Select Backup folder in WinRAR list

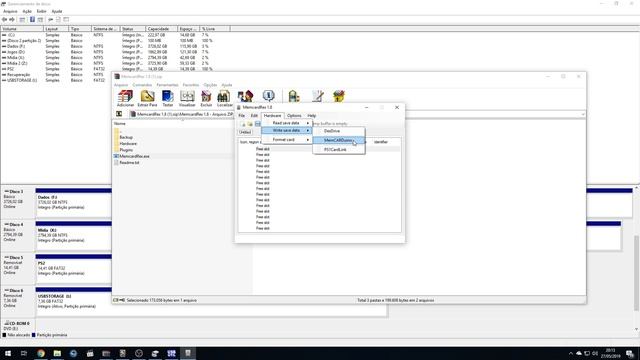click(126, 137)
